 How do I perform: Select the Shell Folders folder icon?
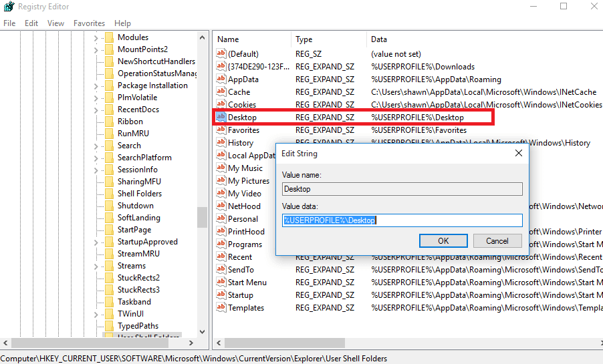pyautogui.click(x=108, y=194)
